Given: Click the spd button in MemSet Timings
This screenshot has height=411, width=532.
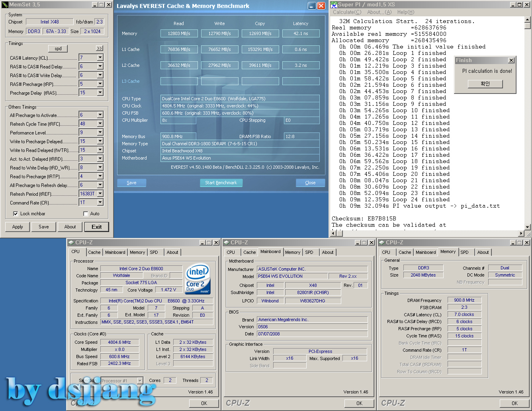Looking at the screenshot, I should (58, 49).
